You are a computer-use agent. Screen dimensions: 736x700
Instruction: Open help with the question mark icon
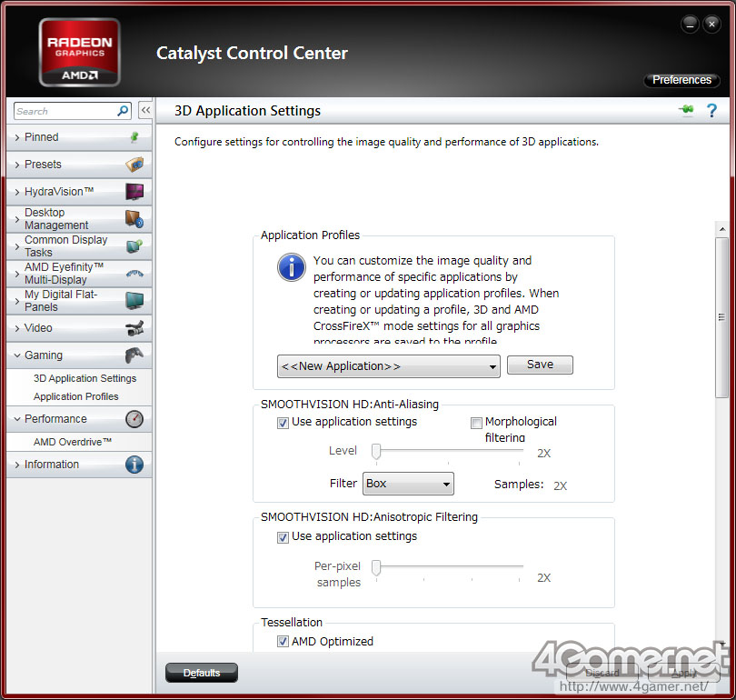click(x=711, y=110)
